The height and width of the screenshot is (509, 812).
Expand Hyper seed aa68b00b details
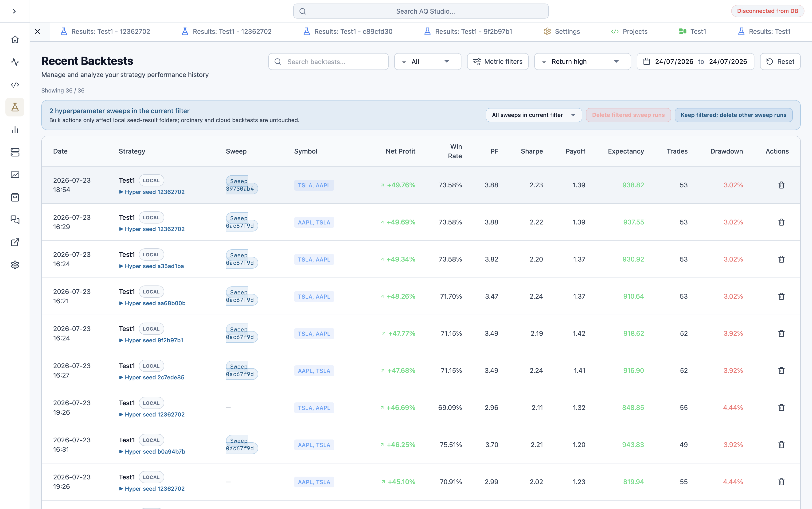click(152, 303)
